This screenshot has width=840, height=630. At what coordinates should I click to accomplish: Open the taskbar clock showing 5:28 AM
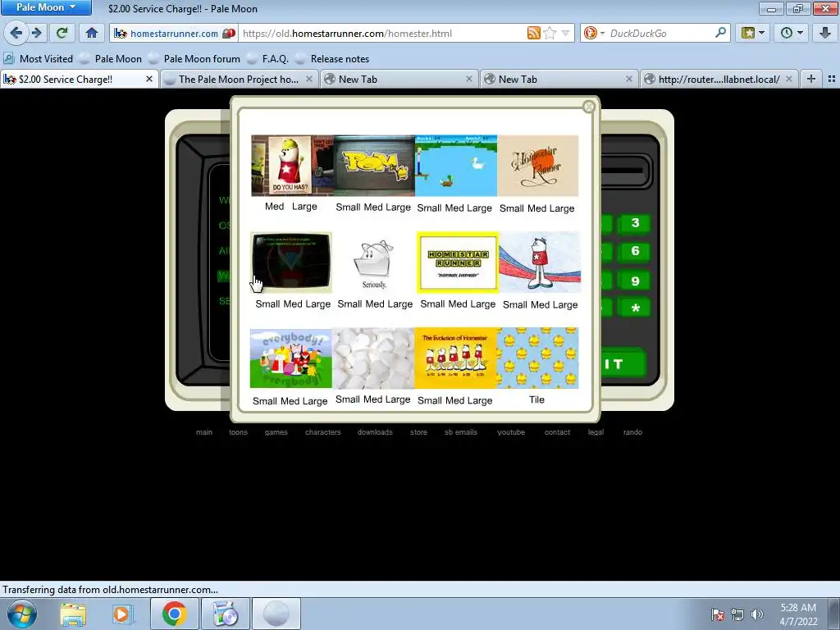tap(798, 614)
